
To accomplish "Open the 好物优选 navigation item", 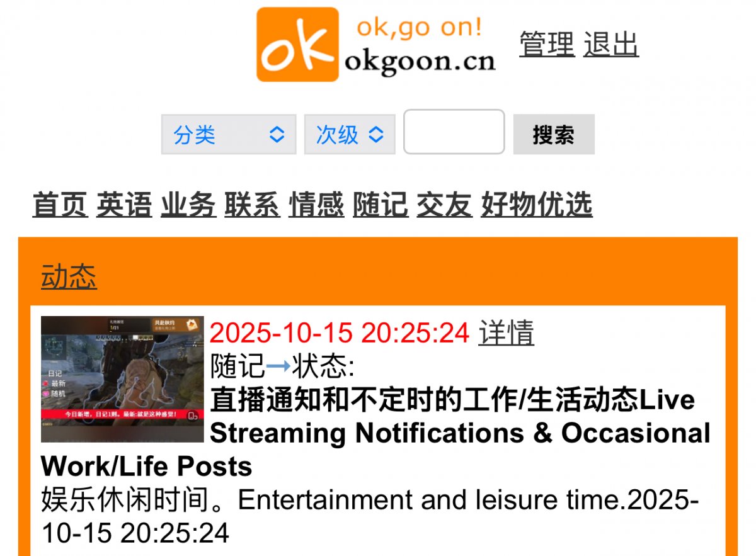I will click(x=537, y=205).
